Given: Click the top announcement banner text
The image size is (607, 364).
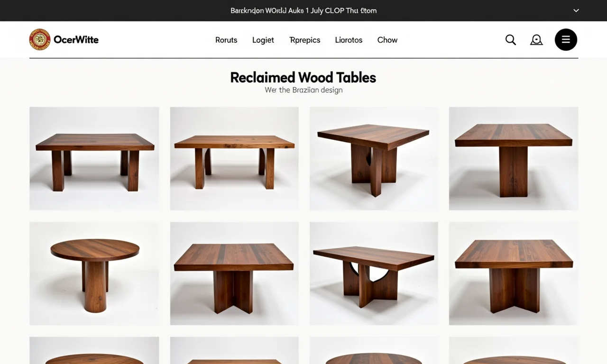Looking at the screenshot, I should pos(303,10).
